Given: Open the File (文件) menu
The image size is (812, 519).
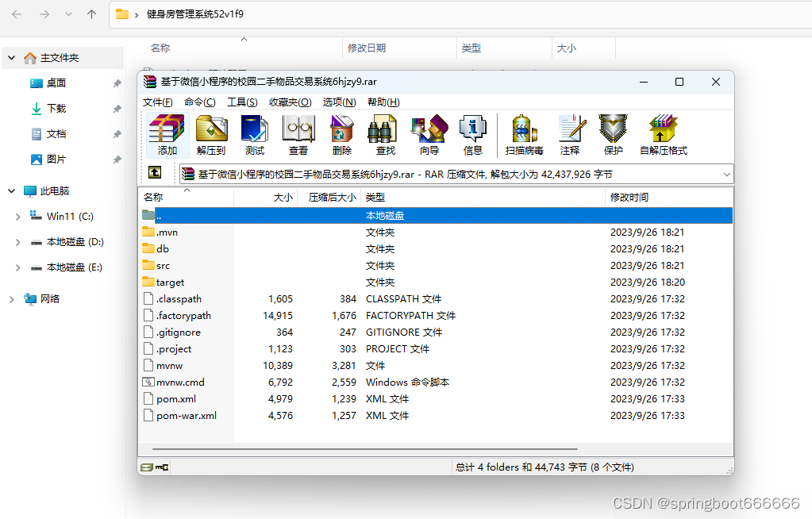Looking at the screenshot, I should tap(157, 102).
